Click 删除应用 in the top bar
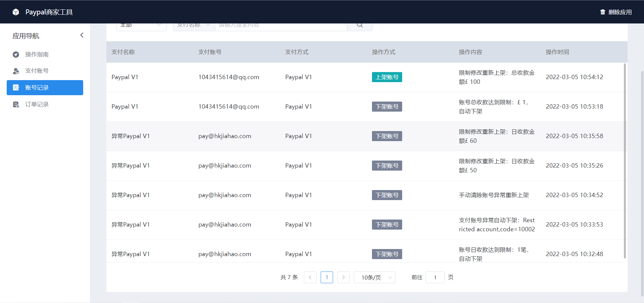The image size is (644, 303). point(616,12)
